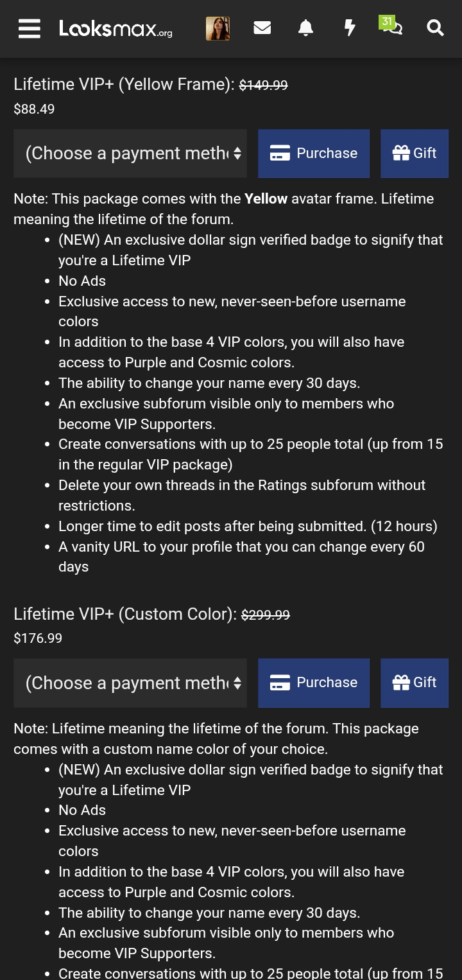The height and width of the screenshot is (980, 462).
Task: Click the gift box icon on Custom Color Gift
Action: 401,682
